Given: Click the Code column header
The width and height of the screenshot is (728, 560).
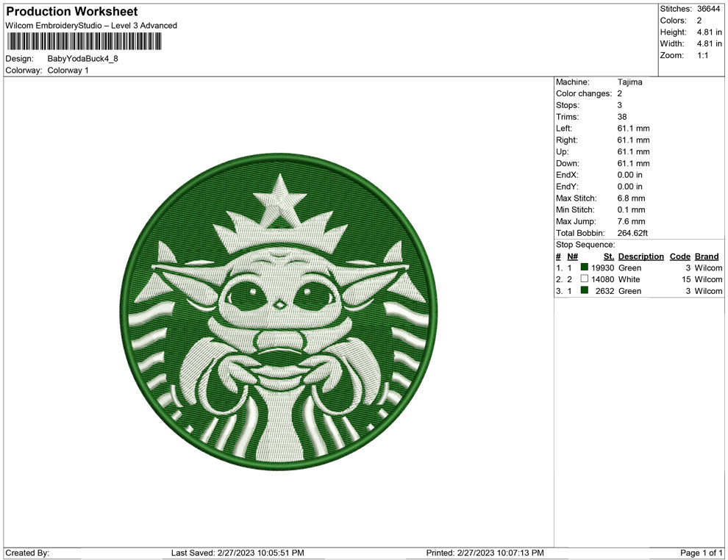Looking at the screenshot, I should tap(679, 256).
